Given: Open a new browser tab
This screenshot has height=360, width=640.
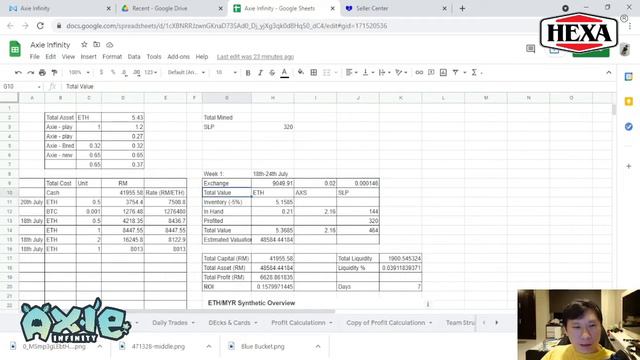Looking at the screenshot, I should click(462, 9).
